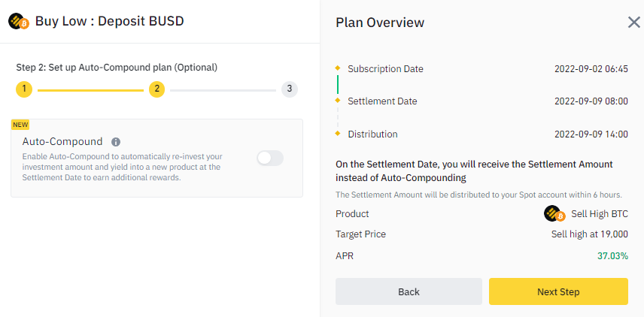Go to step 1 circle

click(24, 89)
